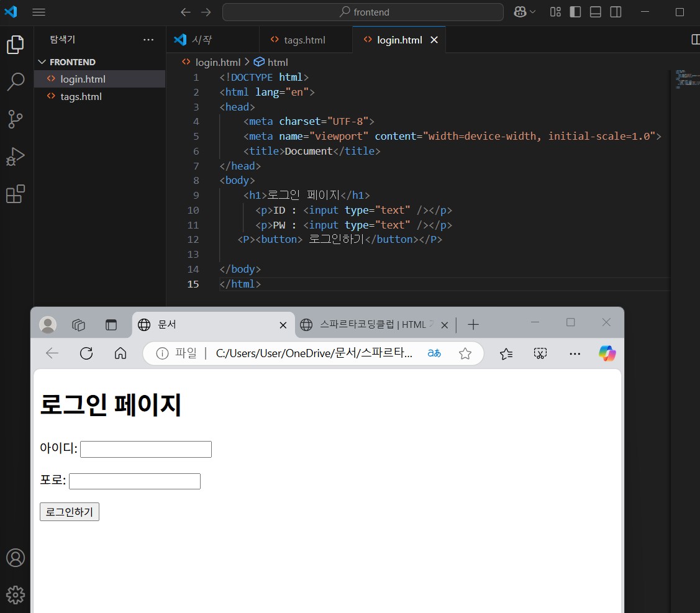The width and height of the screenshot is (700, 613).
Task: Refresh the browser page
Action: point(86,353)
